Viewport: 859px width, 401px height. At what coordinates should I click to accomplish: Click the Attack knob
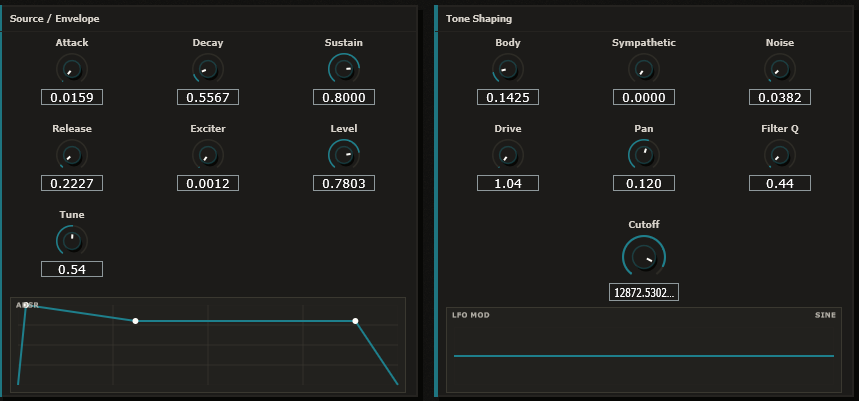click(71, 69)
